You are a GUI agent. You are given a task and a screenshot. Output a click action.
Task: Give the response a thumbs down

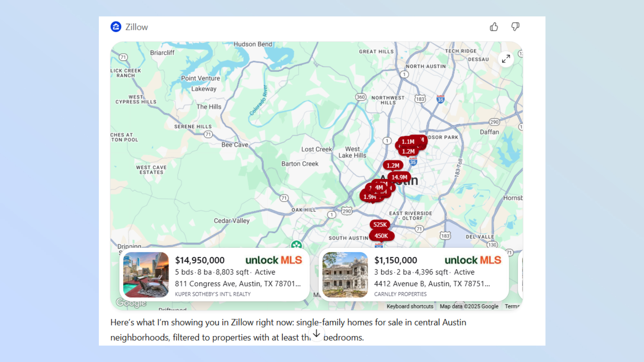[515, 27]
